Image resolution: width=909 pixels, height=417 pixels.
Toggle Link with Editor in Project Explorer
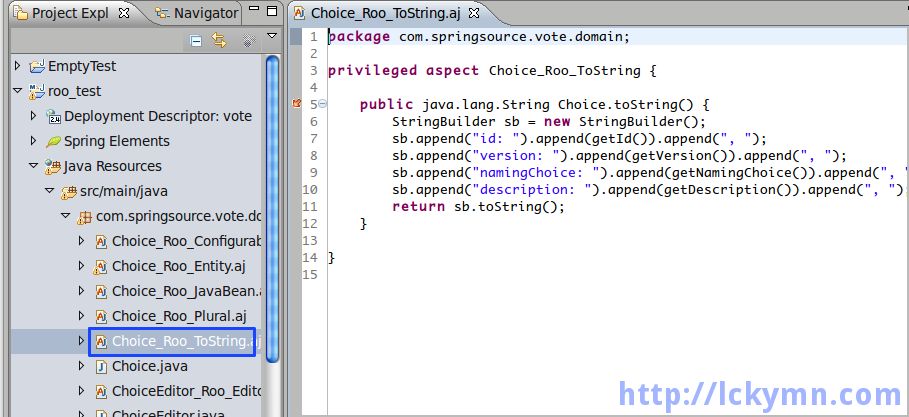pos(219,41)
